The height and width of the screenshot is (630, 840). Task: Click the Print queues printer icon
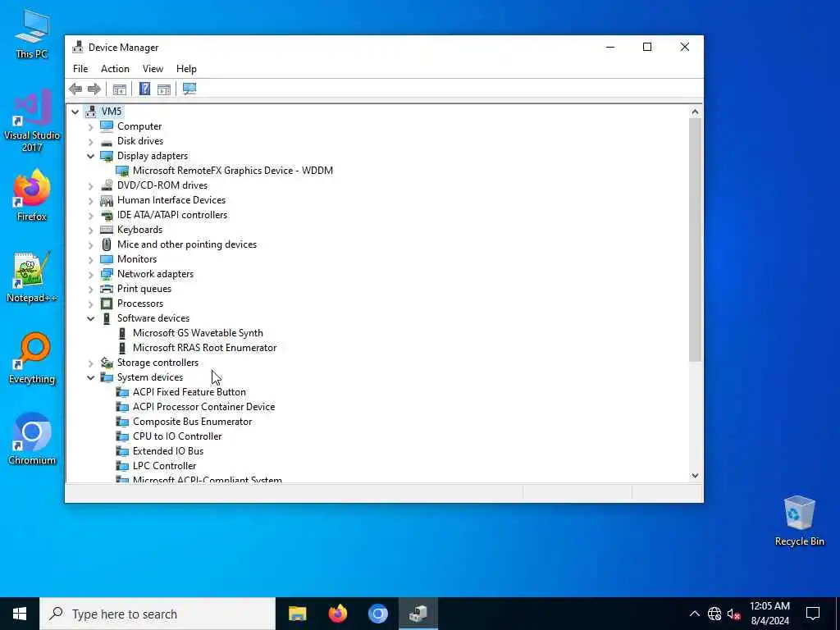coord(107,289)
